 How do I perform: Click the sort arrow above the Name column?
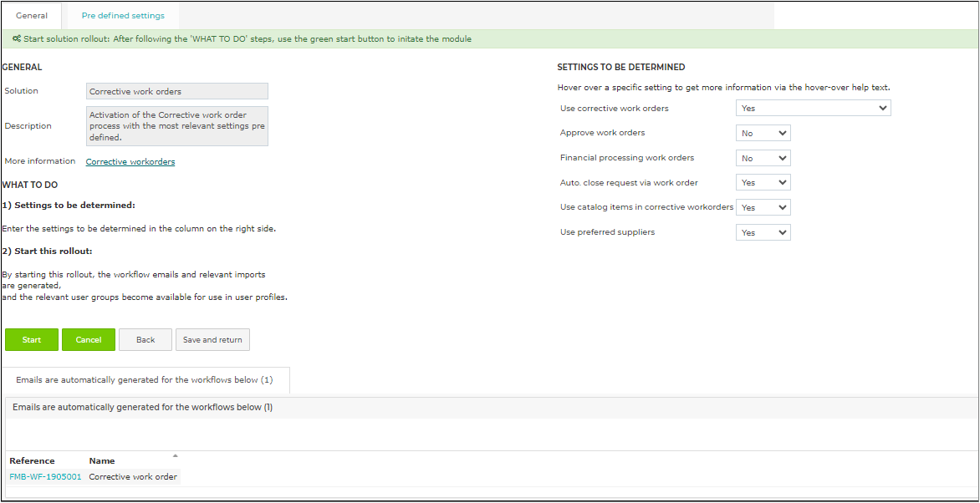click(175, 455)
